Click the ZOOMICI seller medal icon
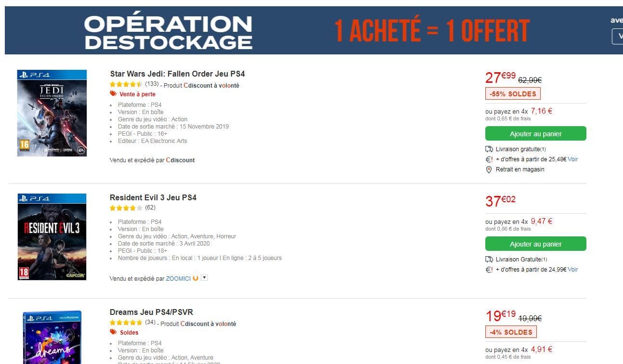This screenshot has height=364, width=623. [195, 278]
